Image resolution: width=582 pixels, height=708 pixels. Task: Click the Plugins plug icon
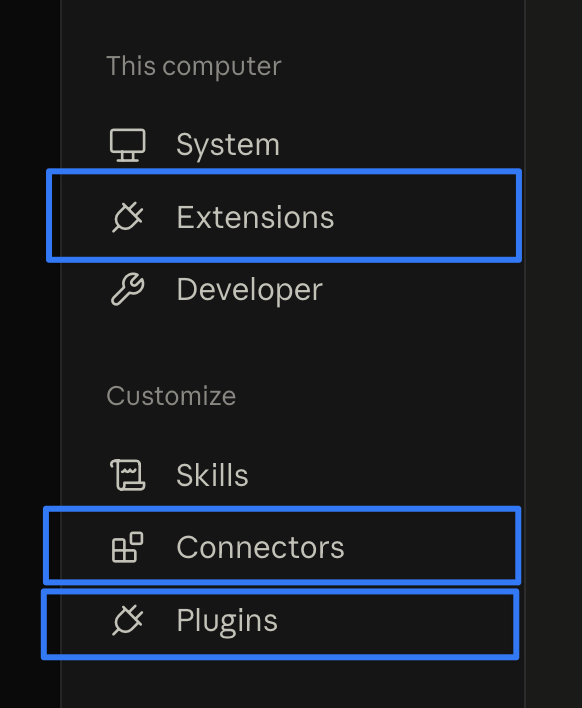coord(128,620)
